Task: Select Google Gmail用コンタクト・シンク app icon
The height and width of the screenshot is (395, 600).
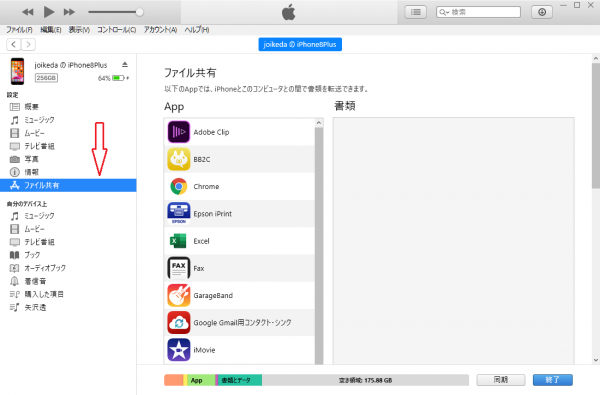Action: (x=178, y=323)
